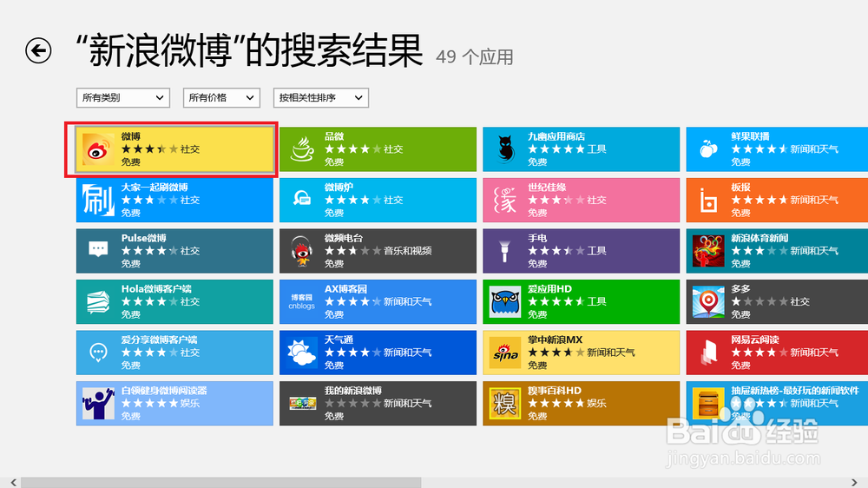
Task: Select the AX博客园 title text
Action: [x=345, y=289]
